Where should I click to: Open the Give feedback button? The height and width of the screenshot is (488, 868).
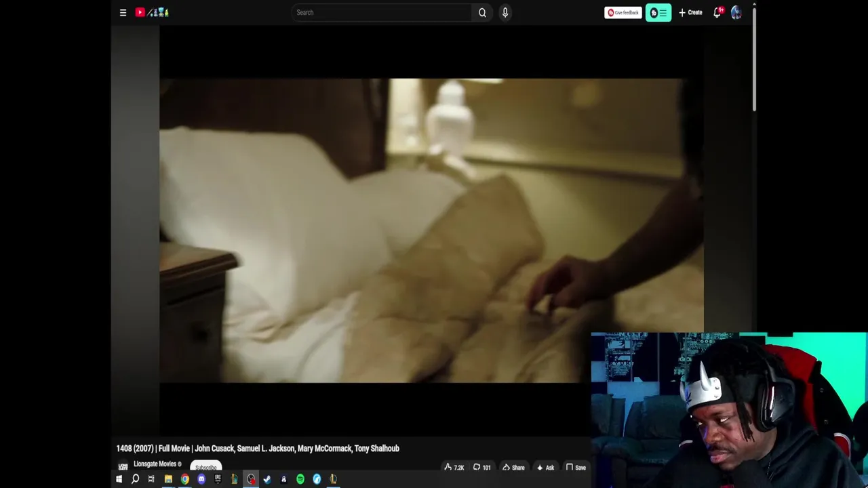[x=623, y=12]
